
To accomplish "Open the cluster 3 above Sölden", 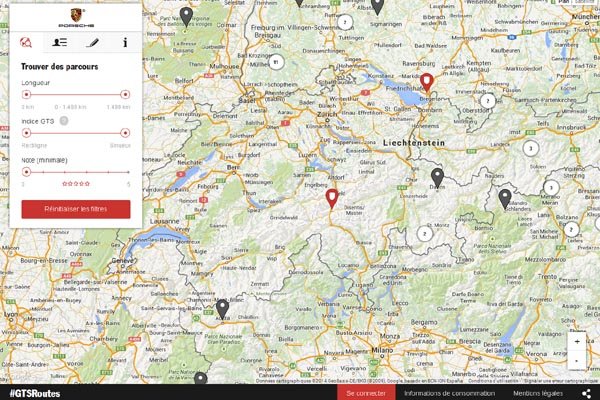I will point(530,148).
